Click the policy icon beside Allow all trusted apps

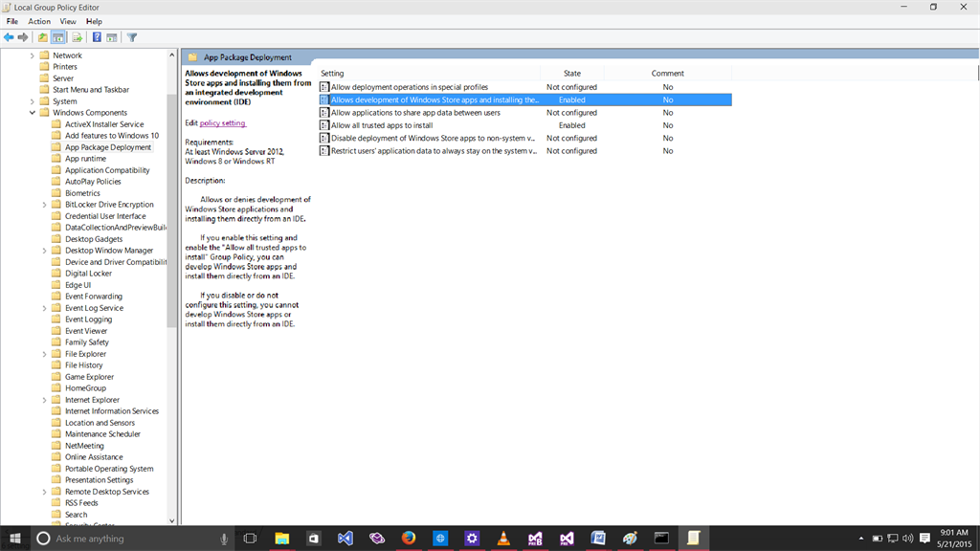click(x=324, y=125)
